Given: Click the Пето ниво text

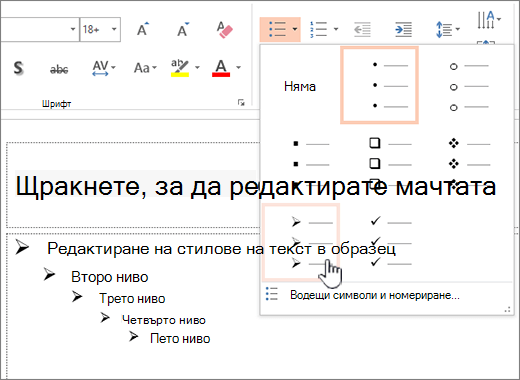Looking at the screenshot, I should (180, 339).
